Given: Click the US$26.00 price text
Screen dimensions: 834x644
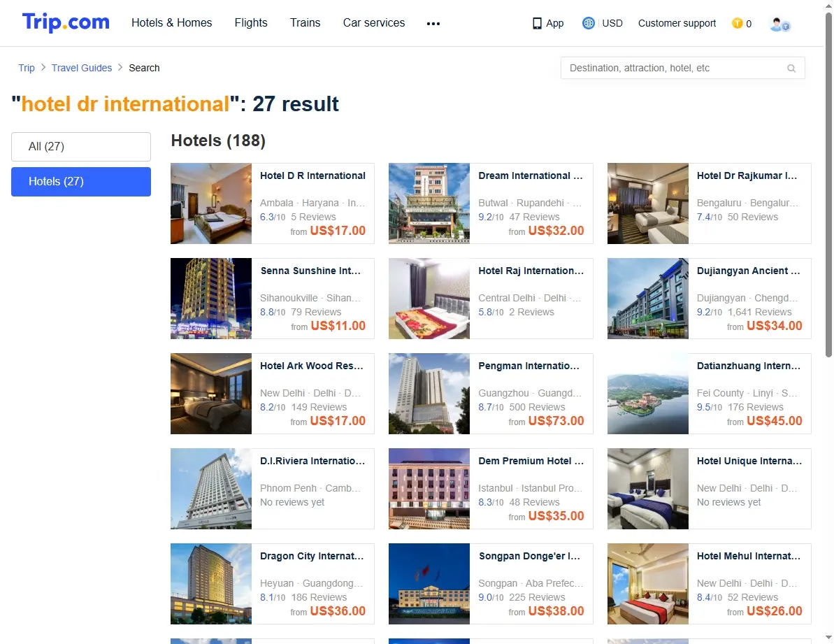Looking at the screenshot, I should tap(775, 612).
